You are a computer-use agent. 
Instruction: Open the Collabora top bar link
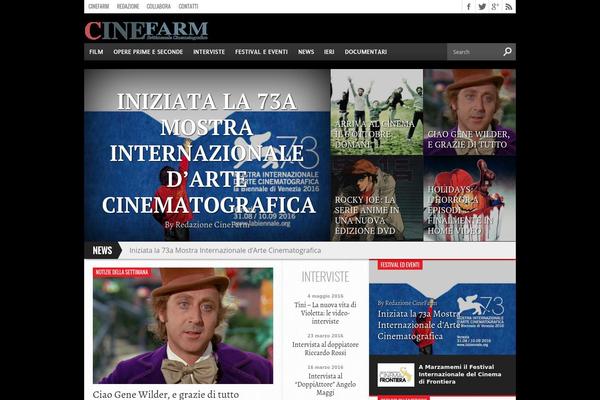(x=158, y=6)
